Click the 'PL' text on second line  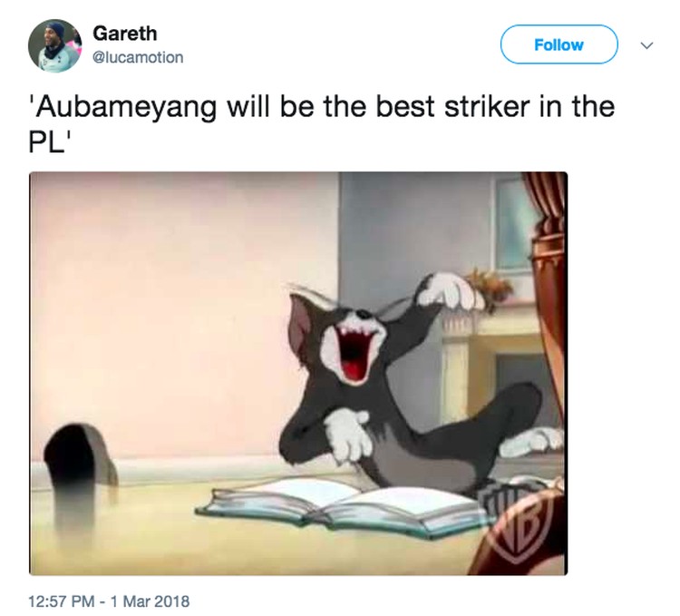pos(46,142)
